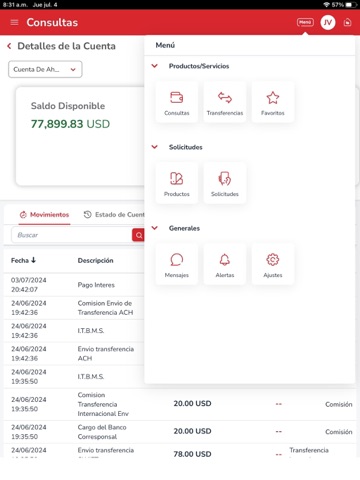Tap the logout lock icon
Screen dimensions: 360x480
tap(348, 22)
